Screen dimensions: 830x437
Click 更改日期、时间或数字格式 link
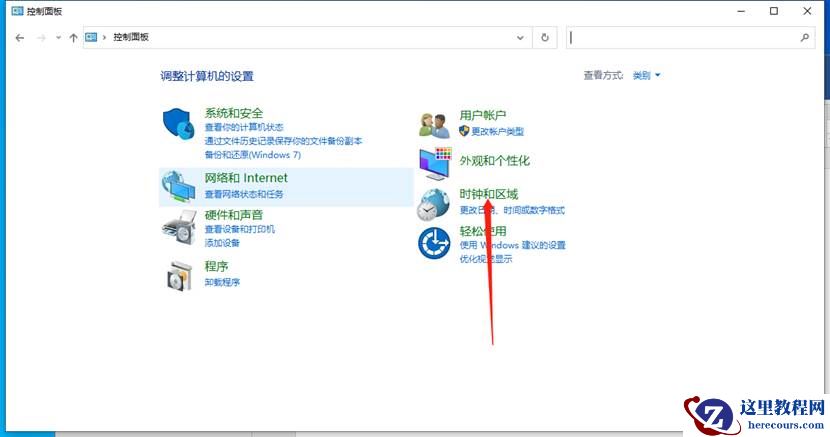[512, 210]
